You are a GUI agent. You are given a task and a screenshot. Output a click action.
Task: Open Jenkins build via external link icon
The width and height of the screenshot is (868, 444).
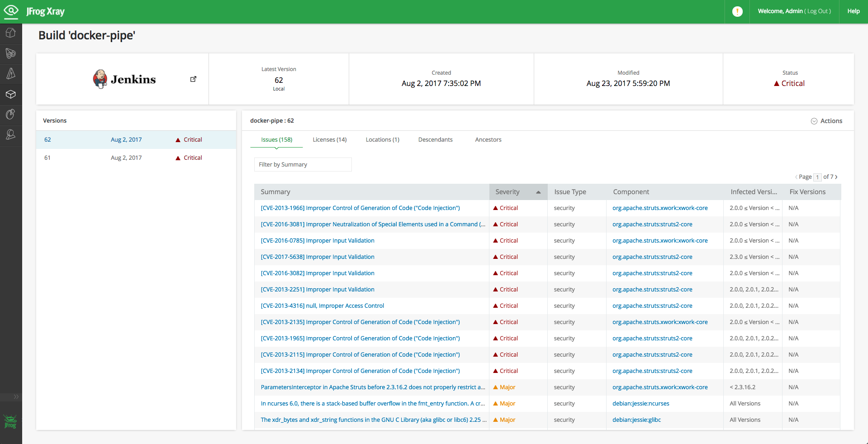pos(193,79)
